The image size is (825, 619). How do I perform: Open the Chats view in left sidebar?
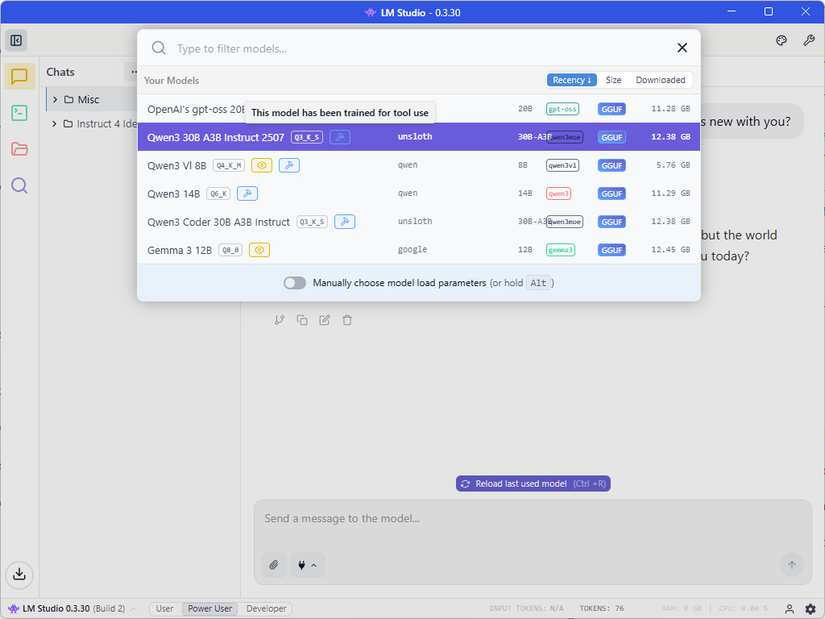tap(19, 77)
